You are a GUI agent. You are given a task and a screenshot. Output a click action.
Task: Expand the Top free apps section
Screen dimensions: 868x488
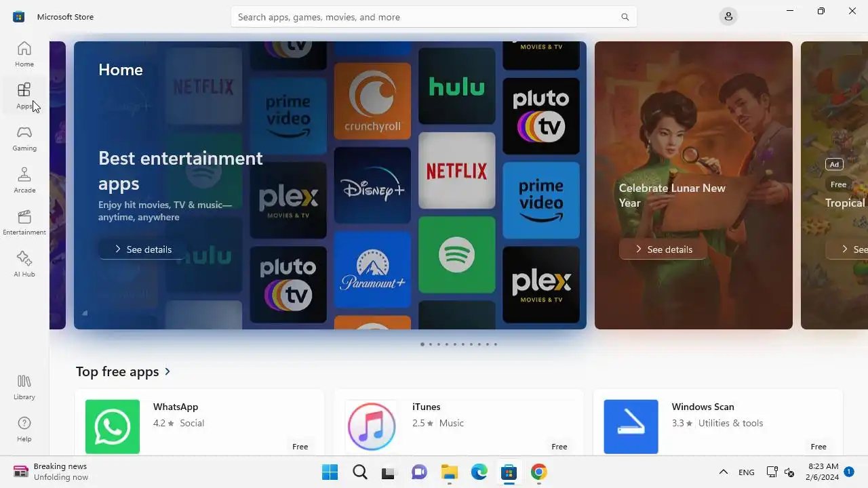[123, 371]
